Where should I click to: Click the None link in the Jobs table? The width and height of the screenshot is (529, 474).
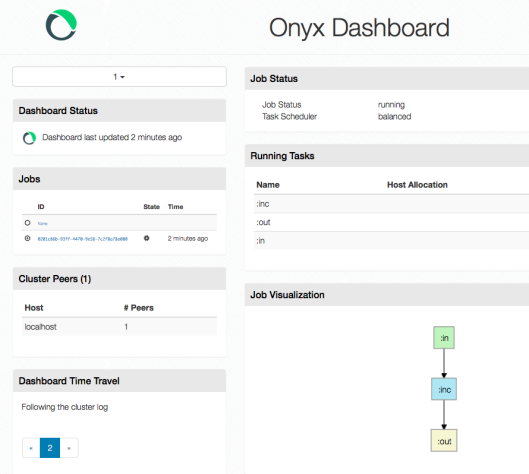[43, 223]
